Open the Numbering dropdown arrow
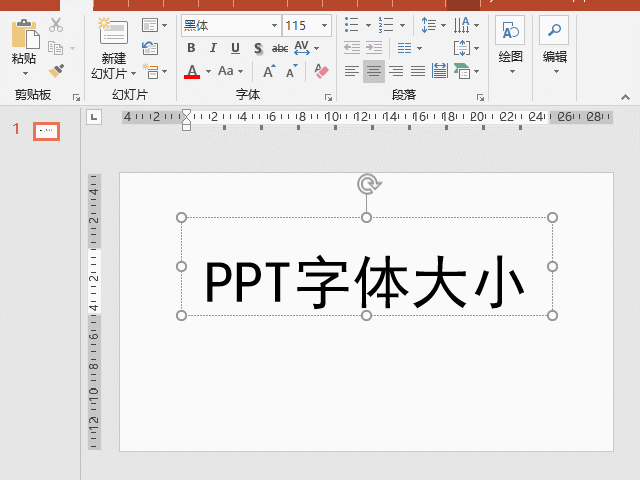 coord(402,25)
